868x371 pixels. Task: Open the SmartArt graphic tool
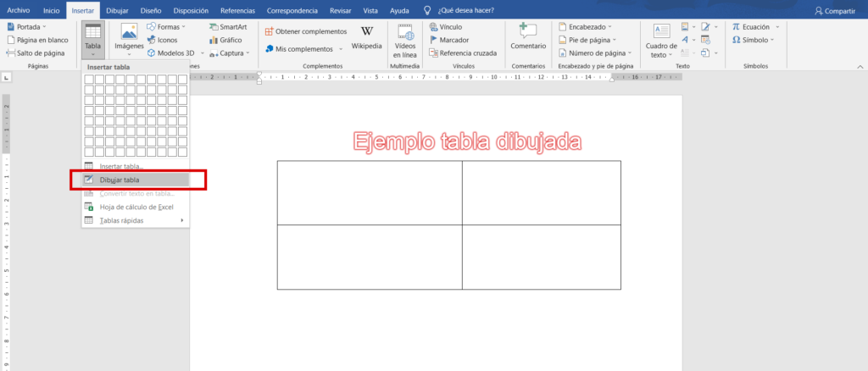(227, 27)
